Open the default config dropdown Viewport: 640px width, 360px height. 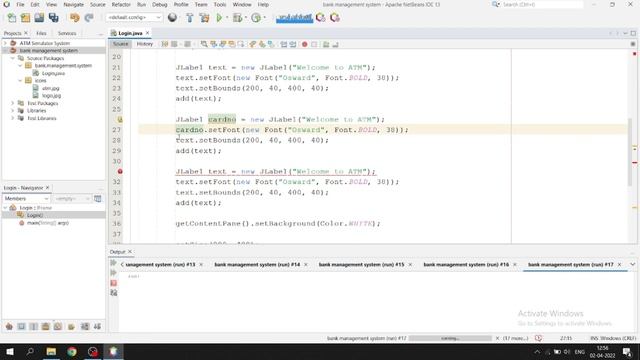[x=134, y=18]
